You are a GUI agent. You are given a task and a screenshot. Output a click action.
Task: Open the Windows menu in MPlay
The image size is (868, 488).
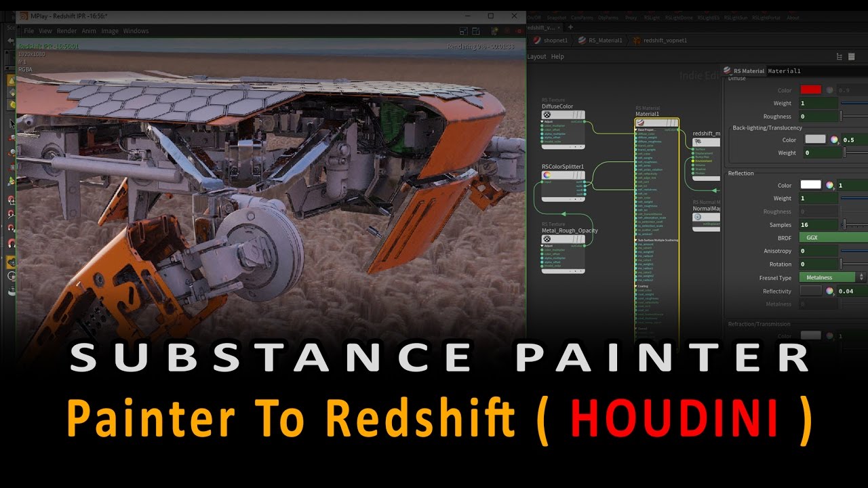click(x=136, y=30)
